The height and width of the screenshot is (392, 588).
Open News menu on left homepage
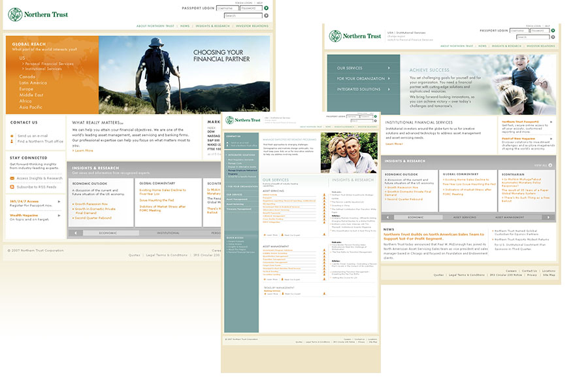(185, 26)
